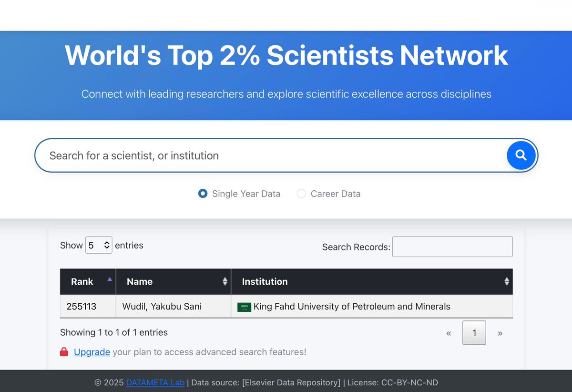Go to previous page with « button
This screenshot has width=572, height=392.
pos(449,333)
